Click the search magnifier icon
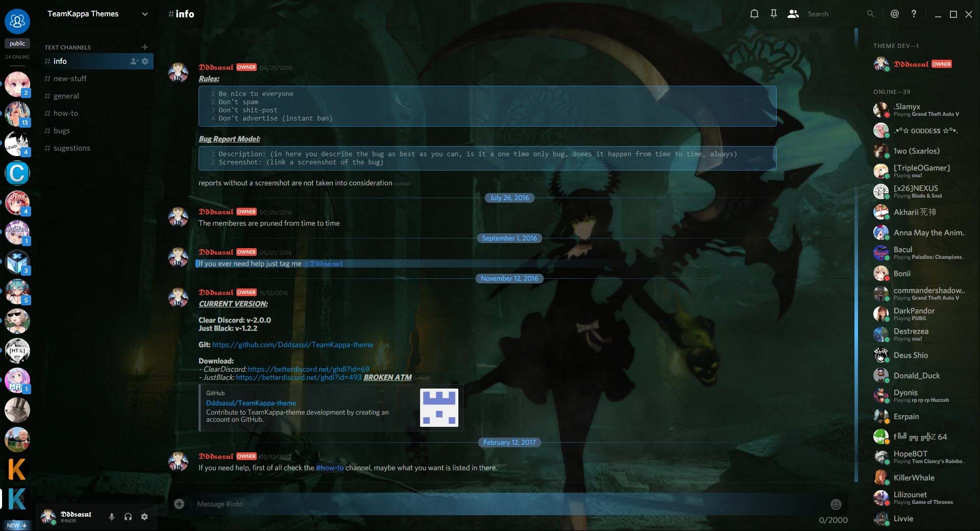The width and height of the screenshot is (980, 531). [870, 14]
